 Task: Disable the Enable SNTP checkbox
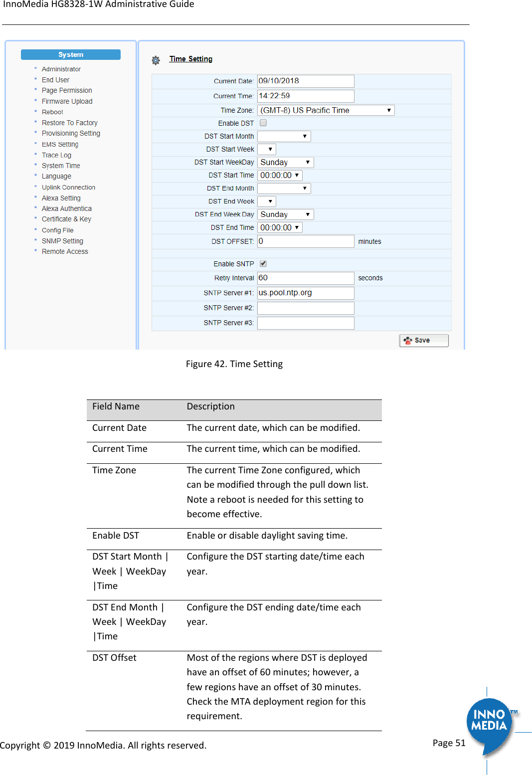pyautogui.click(x=263, y=263)
